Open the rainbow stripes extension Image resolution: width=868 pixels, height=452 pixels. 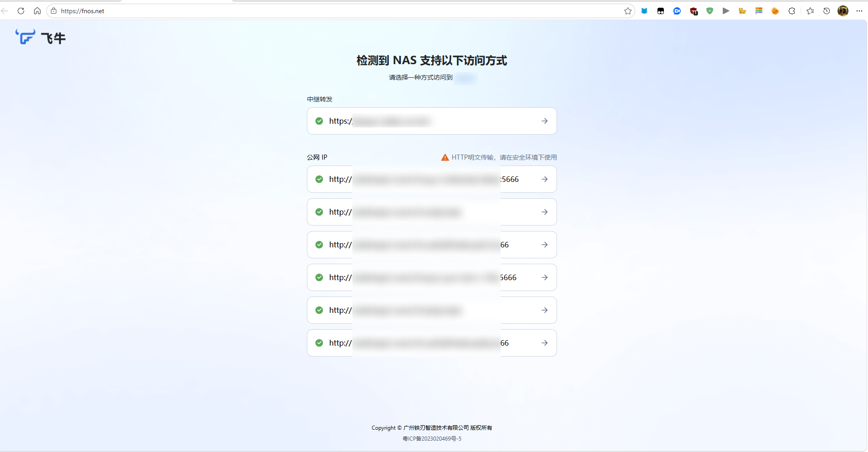tap(759, 11)
